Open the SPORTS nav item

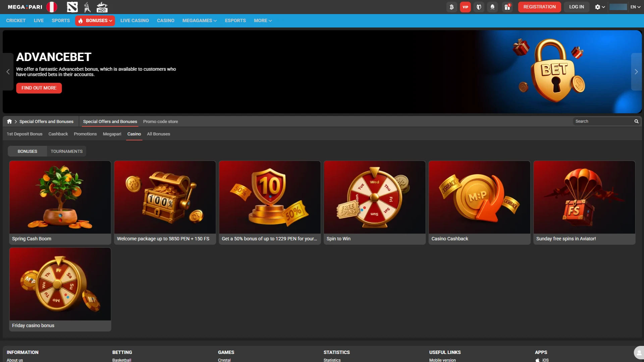61,21
